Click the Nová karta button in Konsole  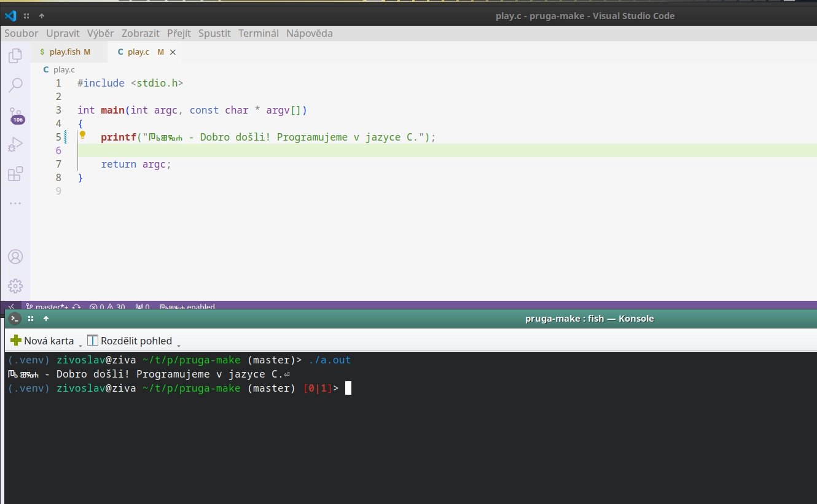point(42,341)
